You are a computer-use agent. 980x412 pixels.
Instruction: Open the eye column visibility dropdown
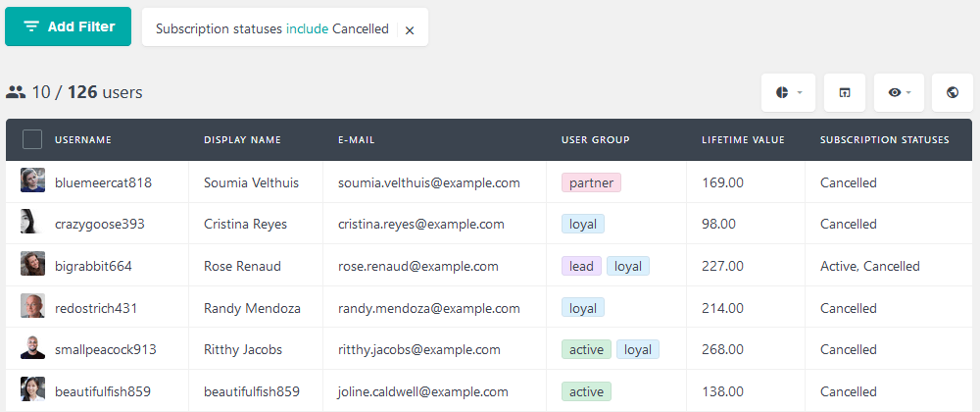click(899, 92)
